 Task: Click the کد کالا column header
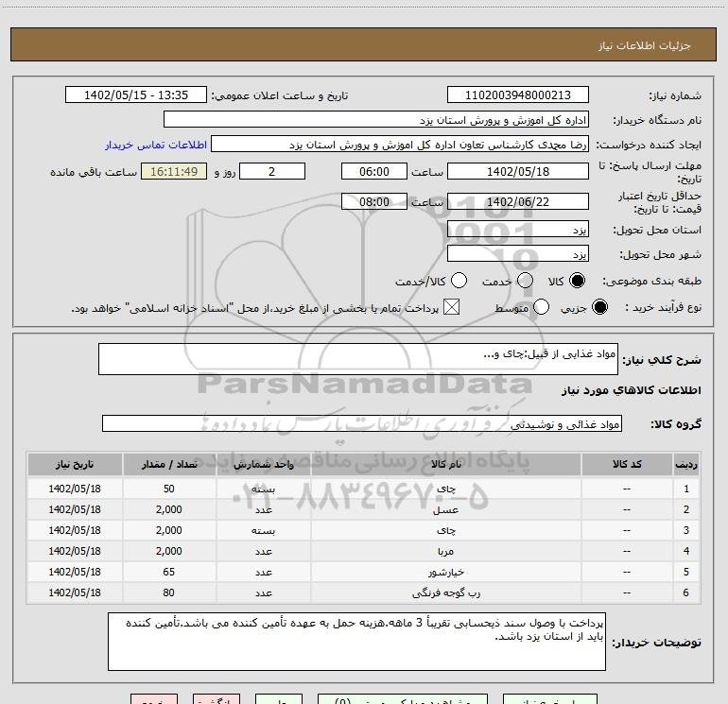[627, 465]
